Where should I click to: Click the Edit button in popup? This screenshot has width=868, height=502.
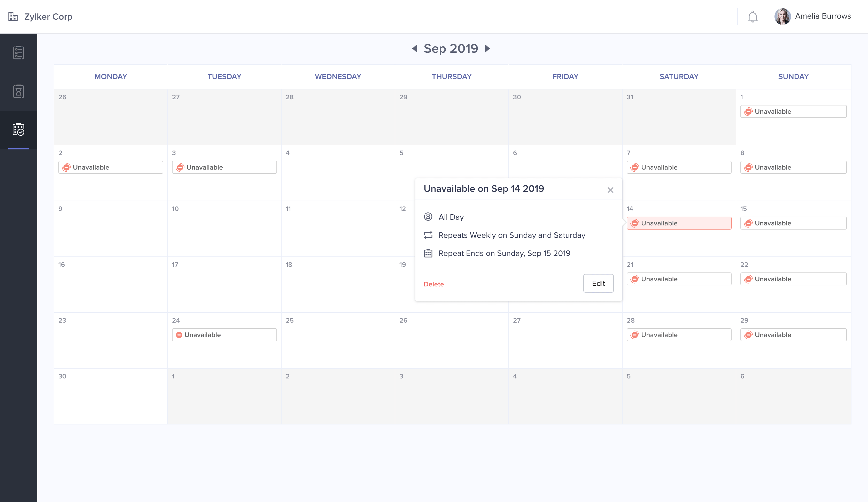coord(598,283)
